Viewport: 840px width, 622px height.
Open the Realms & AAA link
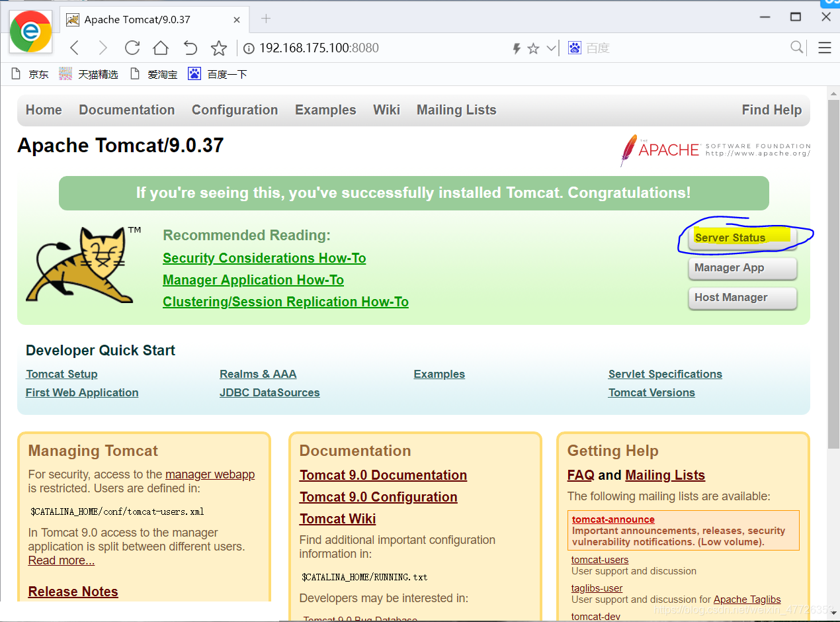click(x=258, y=374)
